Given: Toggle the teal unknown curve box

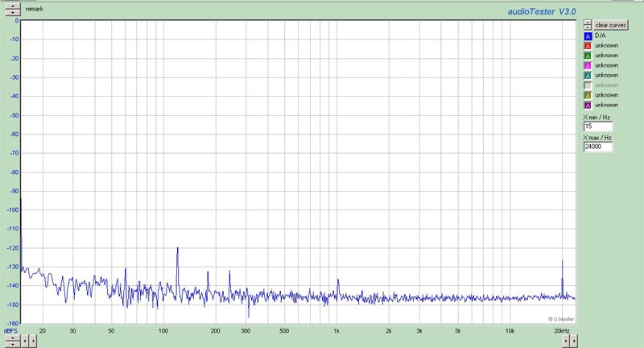Looking at the screenshot, I should [x=588, y=76].
